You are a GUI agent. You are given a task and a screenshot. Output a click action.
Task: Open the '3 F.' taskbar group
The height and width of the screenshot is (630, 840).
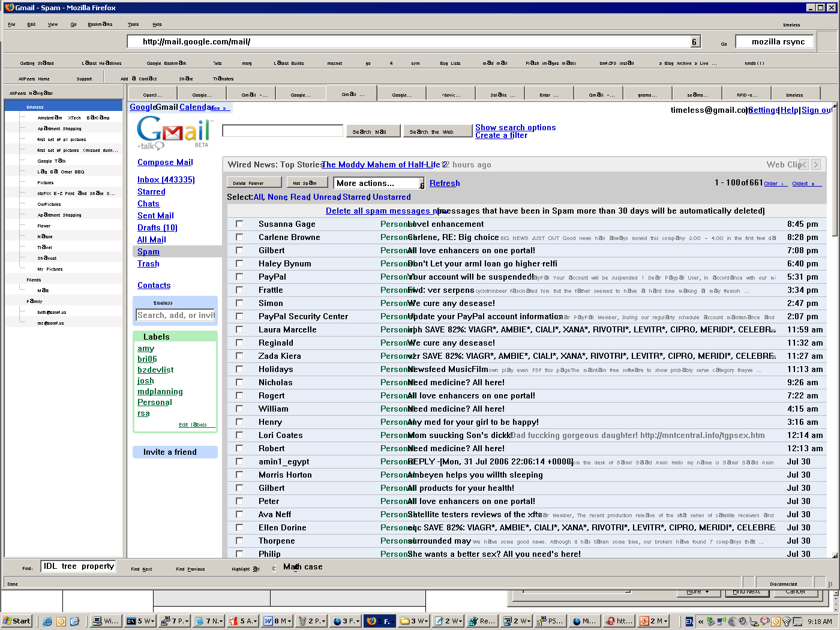[346, 621]
